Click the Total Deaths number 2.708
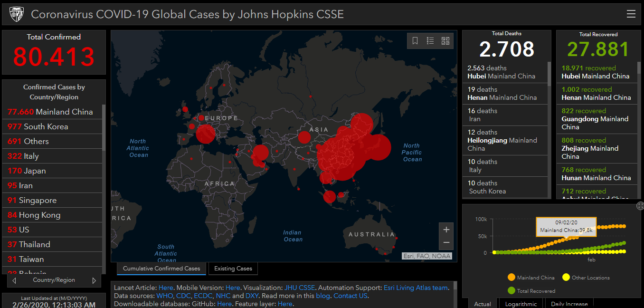The height and width of the screenshot is (308, 644). click(507, 49)
